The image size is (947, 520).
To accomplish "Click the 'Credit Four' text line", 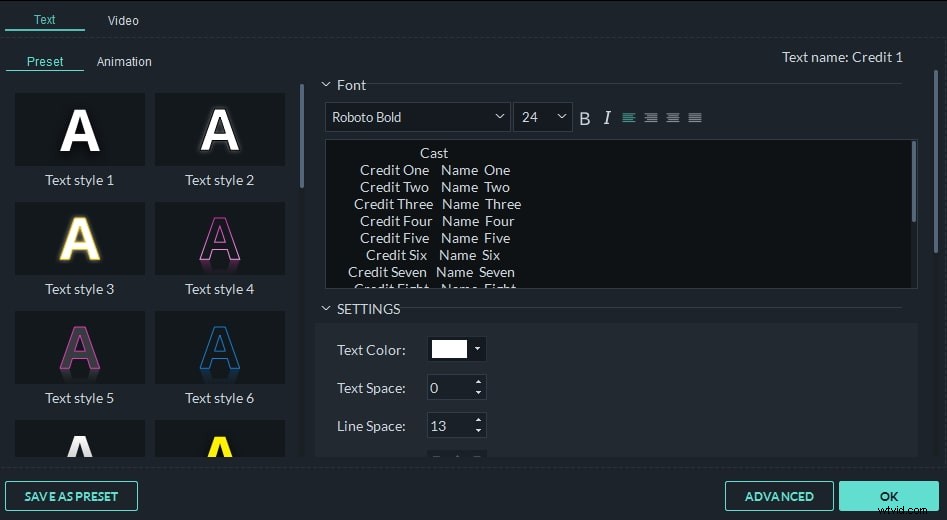I will click(396, 221).
